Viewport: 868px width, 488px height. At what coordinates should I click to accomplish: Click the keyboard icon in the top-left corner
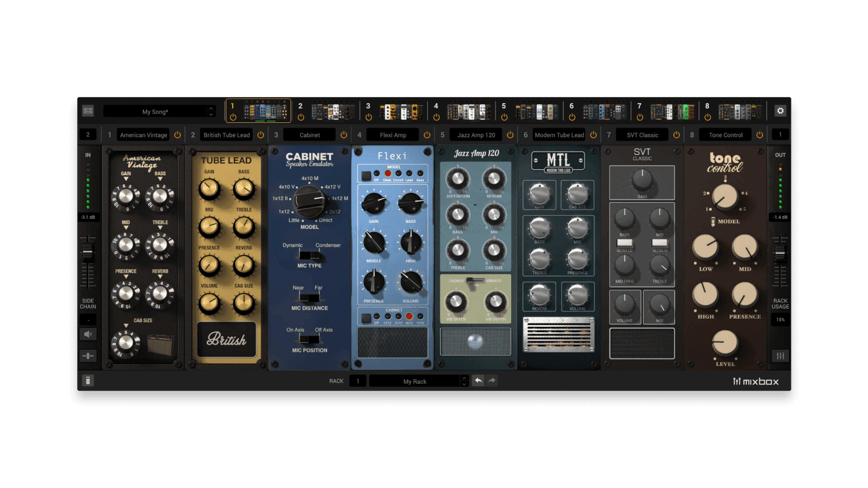pos(88,111)
